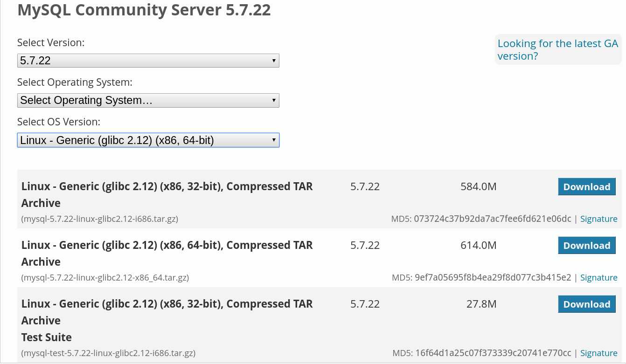This screenshot has height=364, width=626.
Task: Click version 5.7.22 in the 584.0M row
Action: tap(365, 186)
